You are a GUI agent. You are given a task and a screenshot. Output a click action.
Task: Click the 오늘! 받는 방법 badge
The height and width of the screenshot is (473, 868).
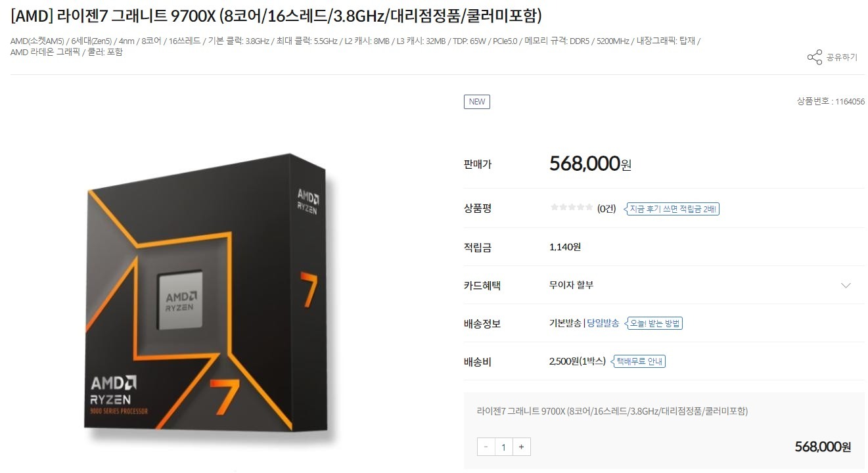(x=652, y=323)
